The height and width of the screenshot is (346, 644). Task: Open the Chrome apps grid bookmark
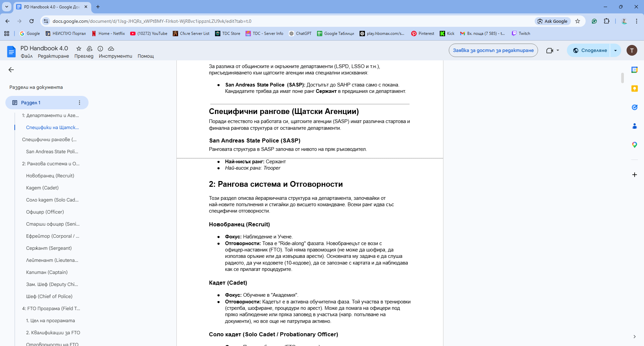click(7, 34)
